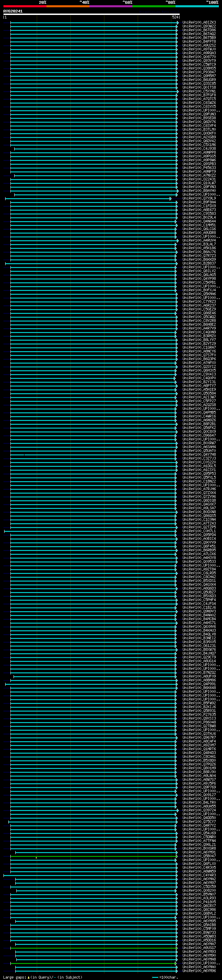Screen dimensions: 222x980
Task: Click the UniRef100_B3NEI2 hit label
Action: click(x=199, y=638)
